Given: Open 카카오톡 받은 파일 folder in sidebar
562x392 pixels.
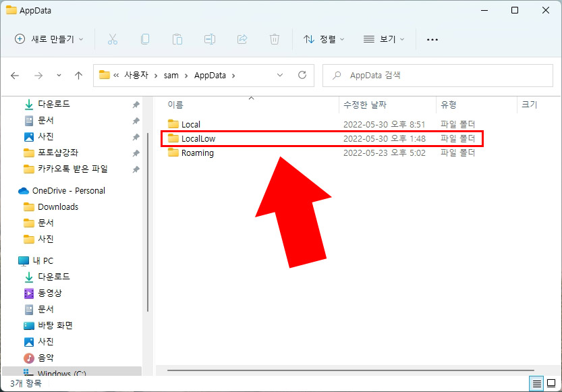Looking at the screenshot, I should click(x=65, y=169).
